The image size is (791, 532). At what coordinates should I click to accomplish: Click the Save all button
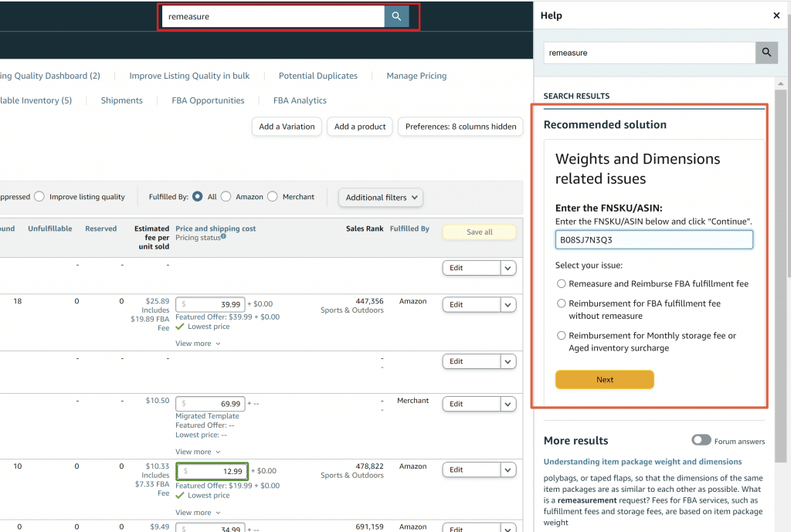479,232
